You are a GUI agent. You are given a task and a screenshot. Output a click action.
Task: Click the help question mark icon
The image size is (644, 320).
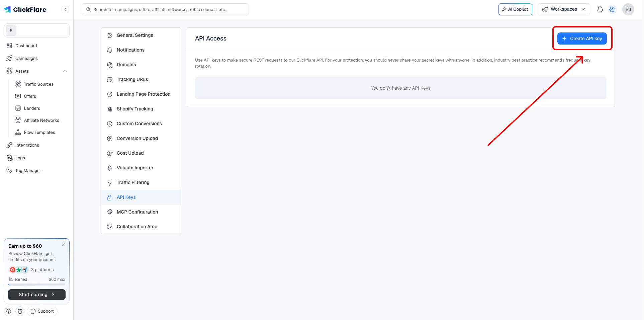[9, 311]
